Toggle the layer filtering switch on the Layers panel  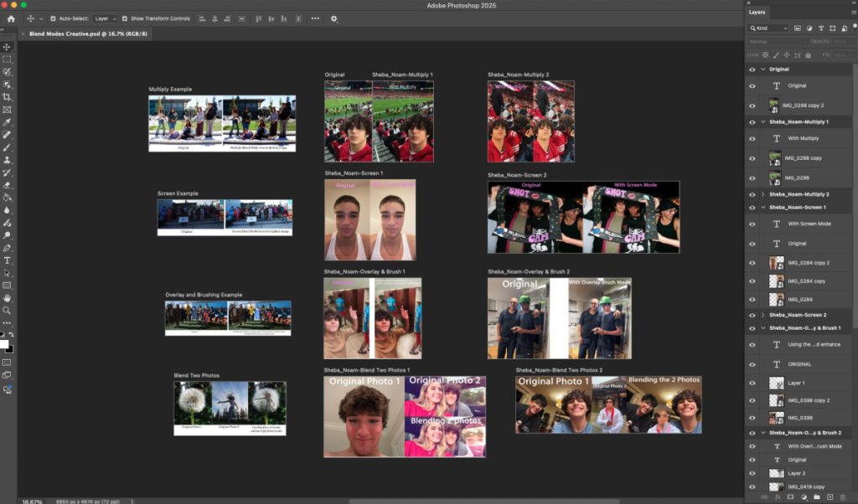pos(855,27)
